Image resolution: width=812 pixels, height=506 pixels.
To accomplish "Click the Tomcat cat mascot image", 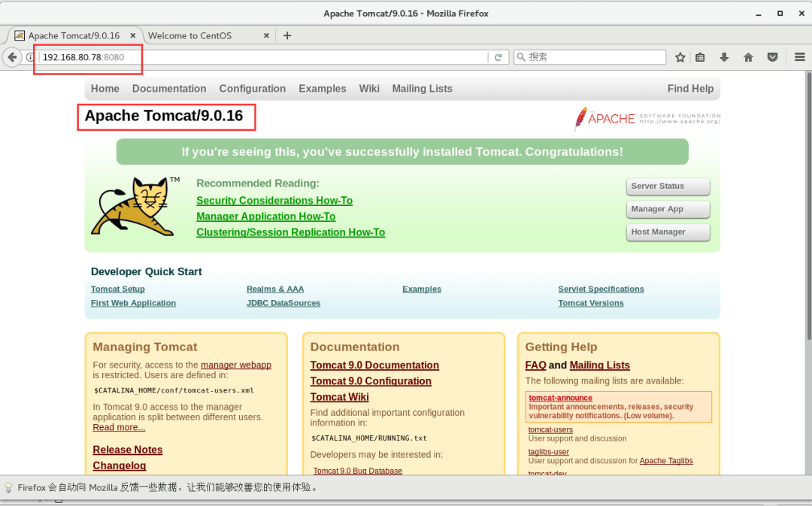I will [135, 206].
